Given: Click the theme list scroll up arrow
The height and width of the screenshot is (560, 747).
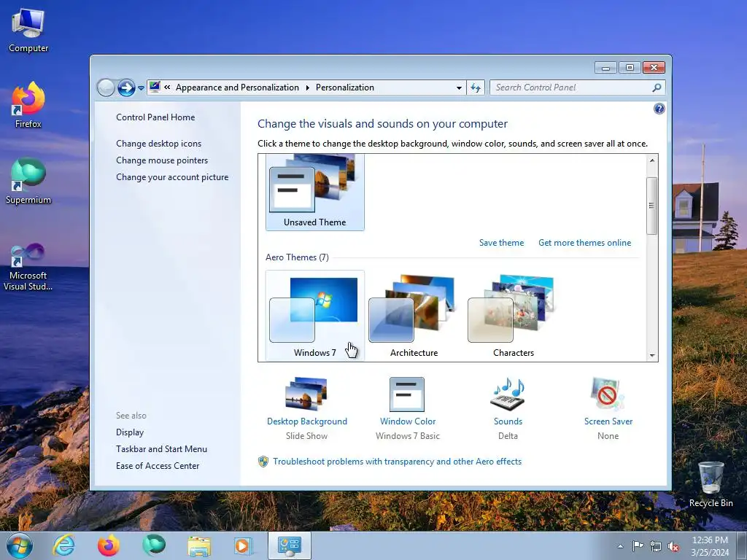Looking at the screenshot, I should pos(651,160).
